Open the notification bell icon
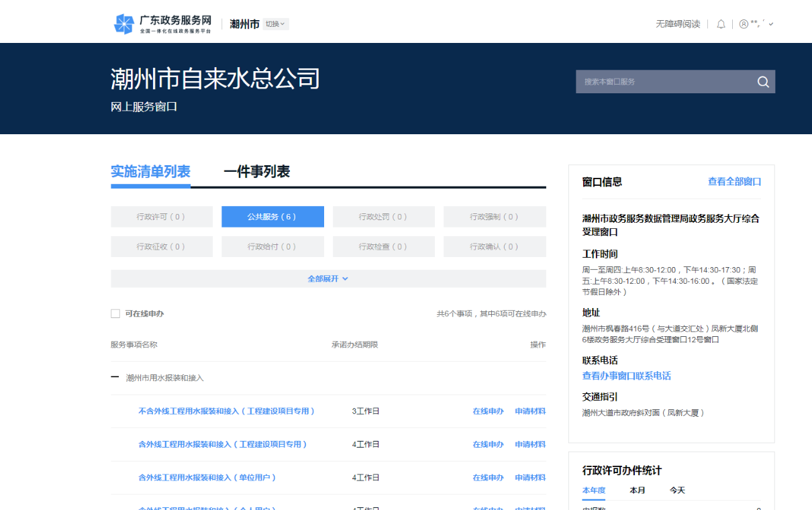The image size is (812, 510). coord(721,24)
